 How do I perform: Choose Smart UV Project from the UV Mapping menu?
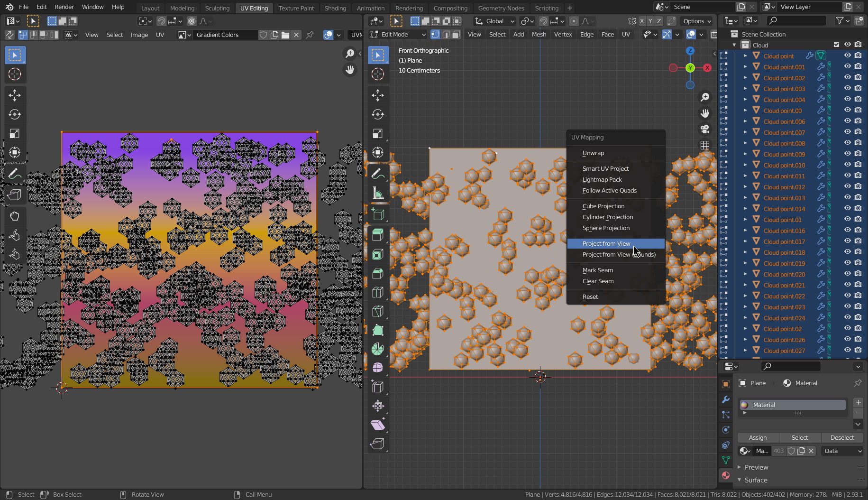pyautogui.click(x=605, y=168)
